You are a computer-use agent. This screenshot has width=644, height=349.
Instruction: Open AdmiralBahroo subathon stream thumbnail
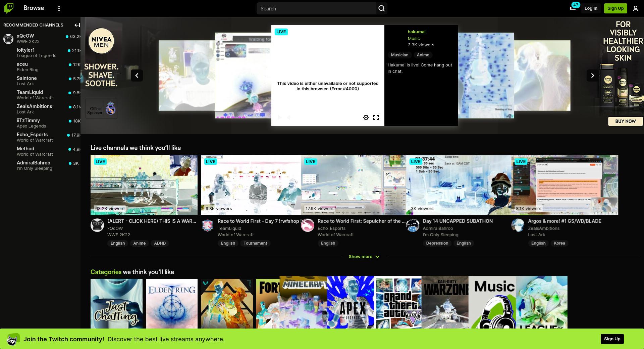coord(459,185)
